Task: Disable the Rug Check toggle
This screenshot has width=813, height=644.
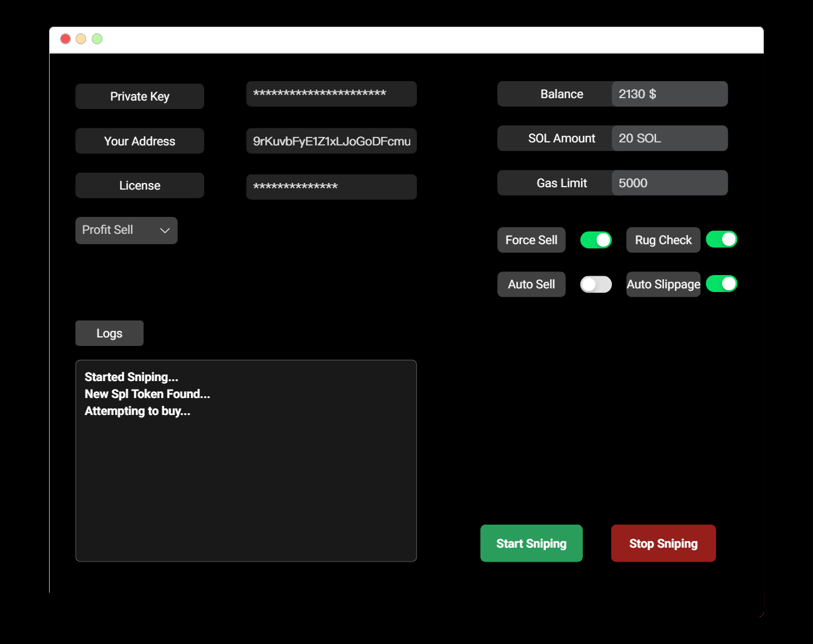Action: pyautogui.click(x=722, y=239)
